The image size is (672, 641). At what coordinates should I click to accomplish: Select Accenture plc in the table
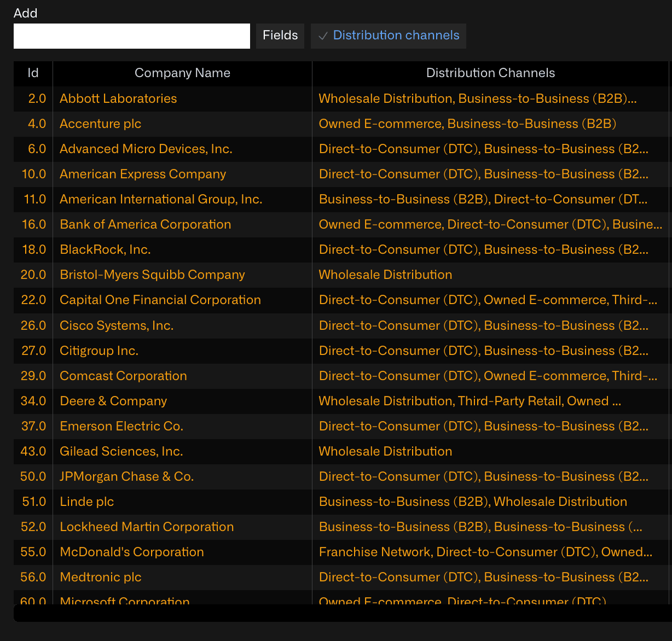pos(100,124)
